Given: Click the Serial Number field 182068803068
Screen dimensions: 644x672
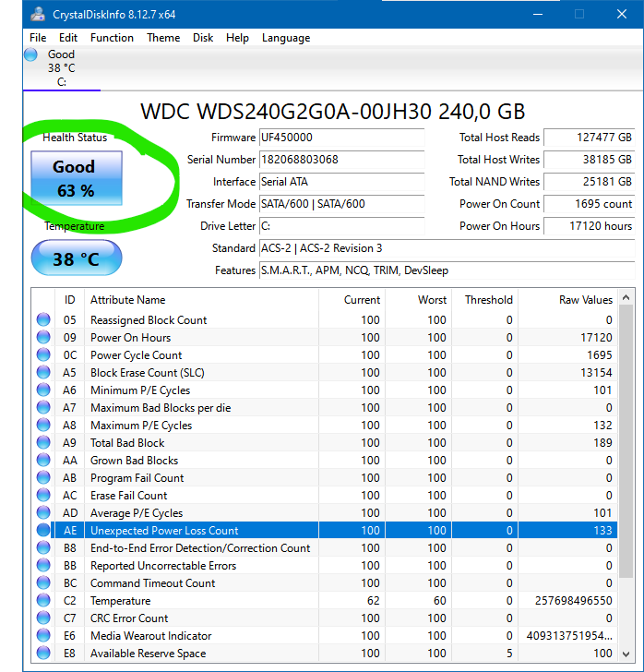Looking at the screenshot, I should click(x=341, y=160).
